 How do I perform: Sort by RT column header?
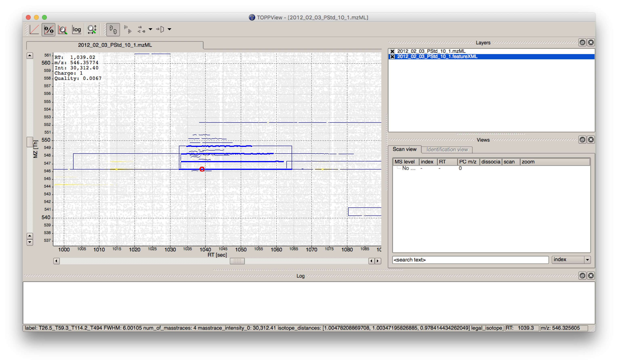(x=447, y=162)
